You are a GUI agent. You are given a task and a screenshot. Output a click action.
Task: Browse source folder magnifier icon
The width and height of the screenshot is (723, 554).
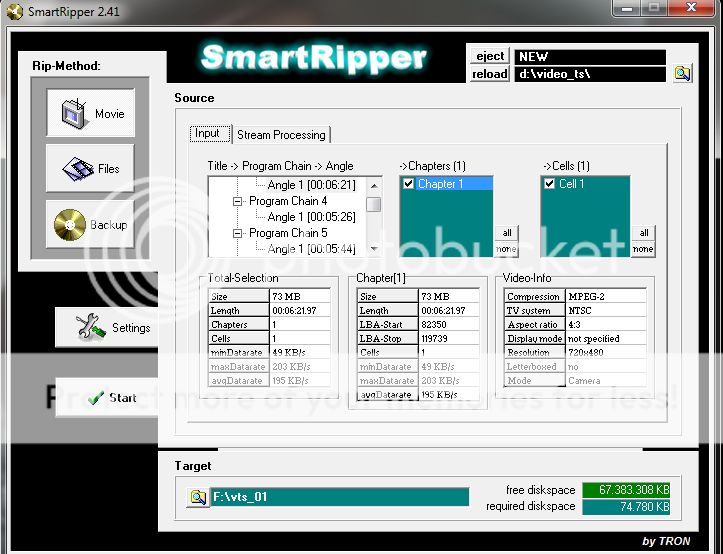coord(682,73)
